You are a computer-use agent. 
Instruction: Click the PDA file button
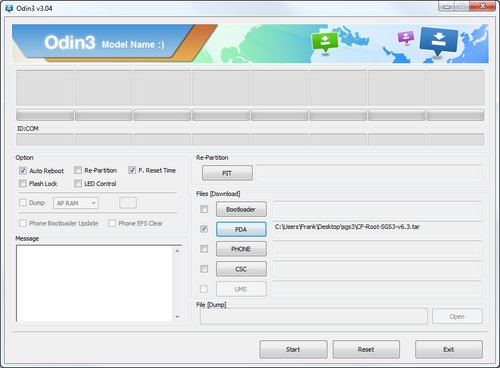(241, 229)
